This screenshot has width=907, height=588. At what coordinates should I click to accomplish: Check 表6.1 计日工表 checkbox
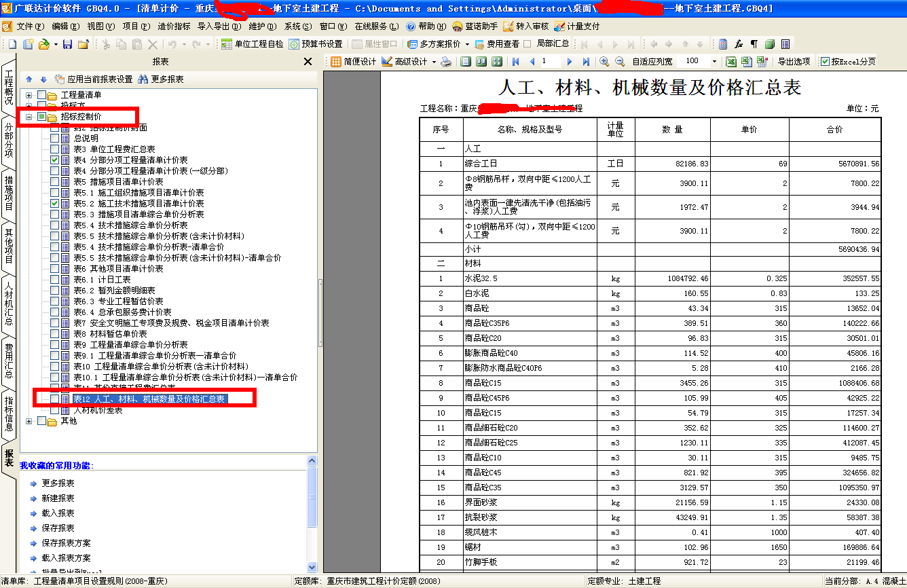[55, 279]
